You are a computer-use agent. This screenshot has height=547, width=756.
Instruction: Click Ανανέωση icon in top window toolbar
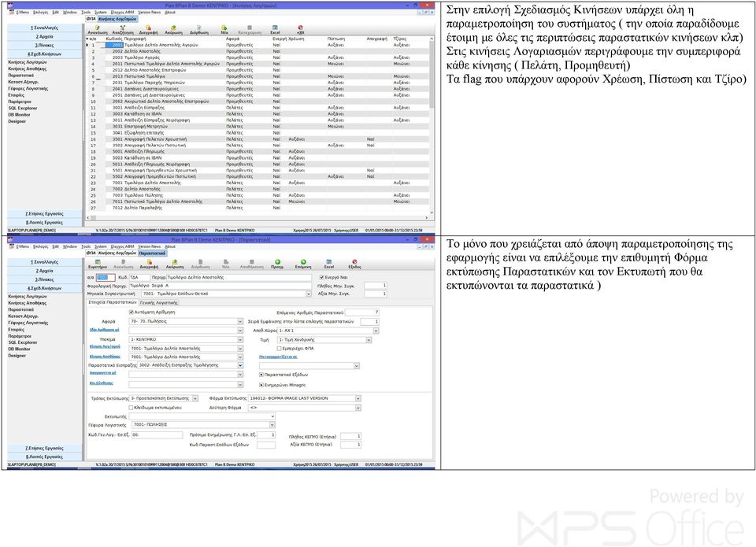click(x=98, y=28)
